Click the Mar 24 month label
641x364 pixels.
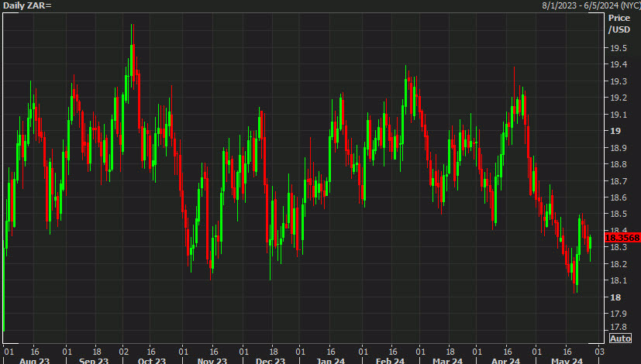click(x=447, y=361)
